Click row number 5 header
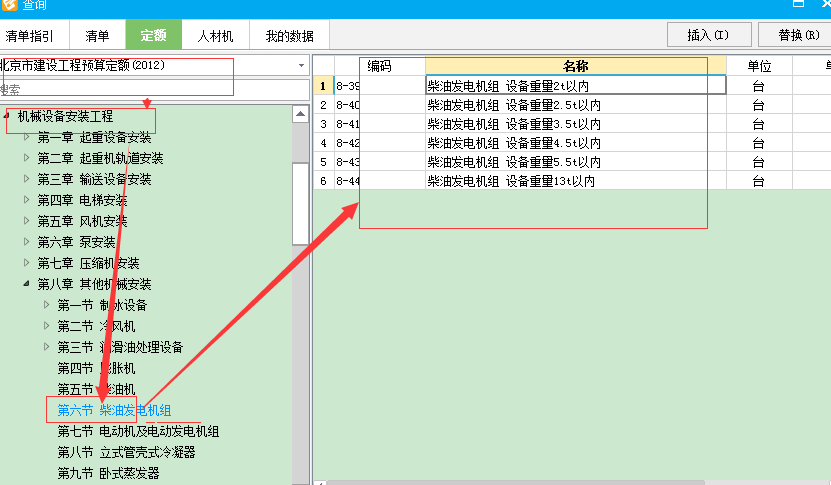The height and width of the screenshot is (485, 831). tap(323, 162)
